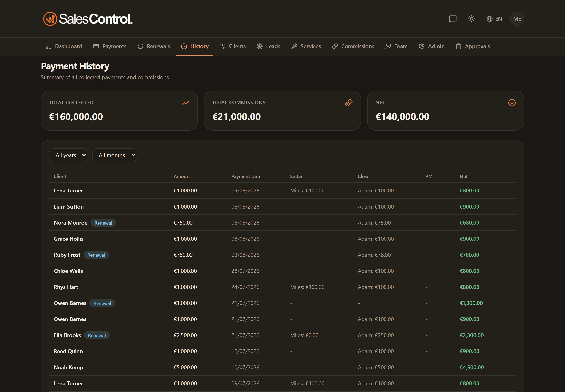Open the Clients tab

tap(233, 46)
